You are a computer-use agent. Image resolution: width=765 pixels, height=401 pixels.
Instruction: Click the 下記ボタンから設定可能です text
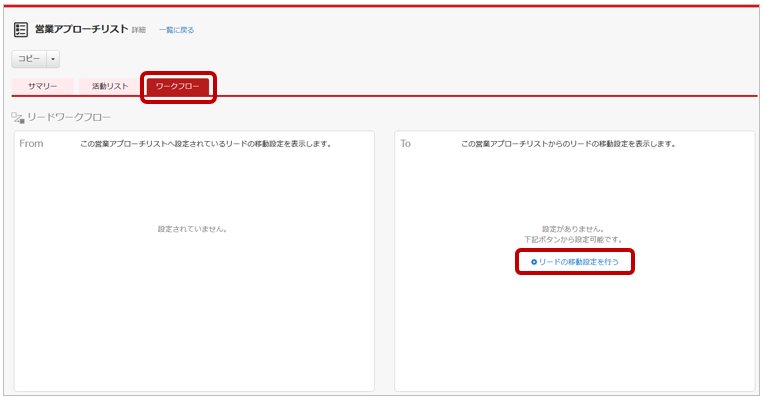[573, 241]
